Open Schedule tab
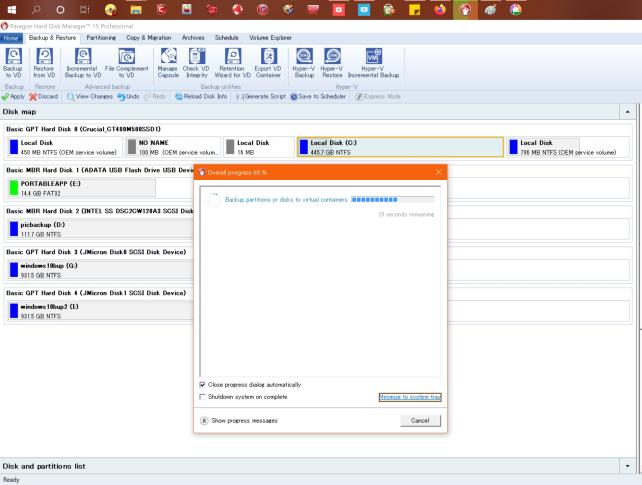 click(x=226, y=38)
